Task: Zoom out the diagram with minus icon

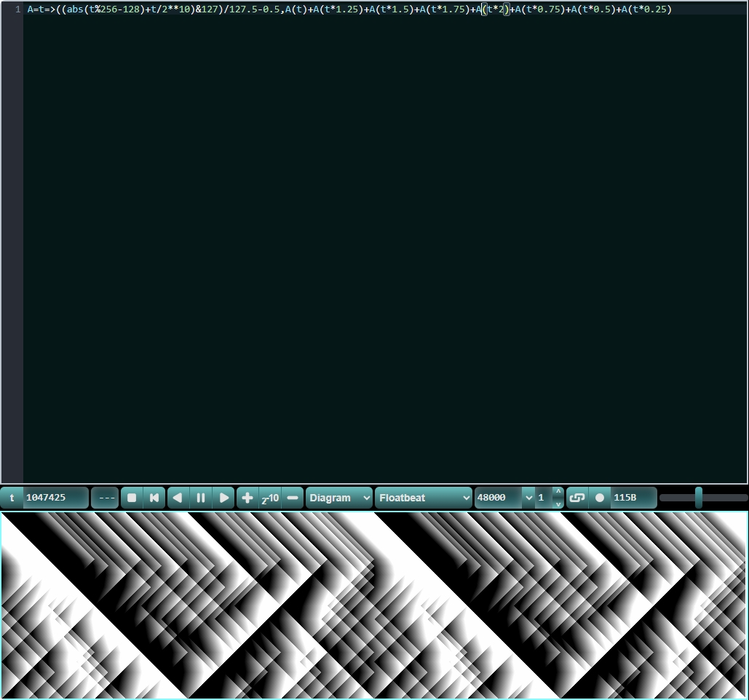Action: (x=293, y=498)
